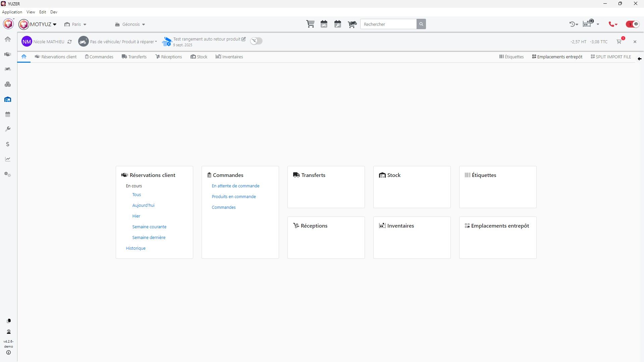Click En attente de commande link
The image size is (644, 362).
pyautogui.click(x=235, y=186)
